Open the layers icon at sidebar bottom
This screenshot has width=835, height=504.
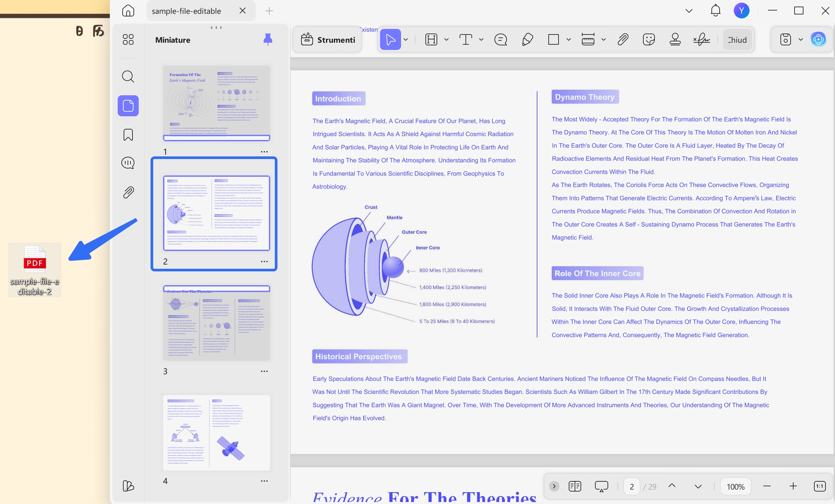[x=128, y=486]
